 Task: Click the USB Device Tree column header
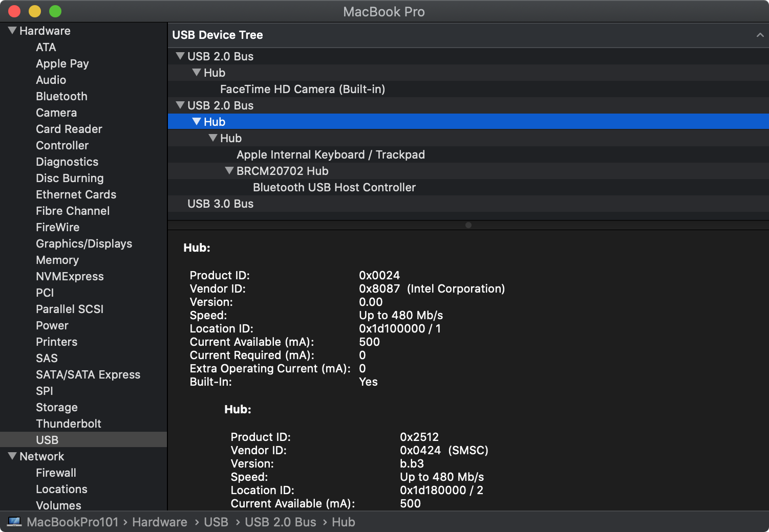click(x=218, y=35)
